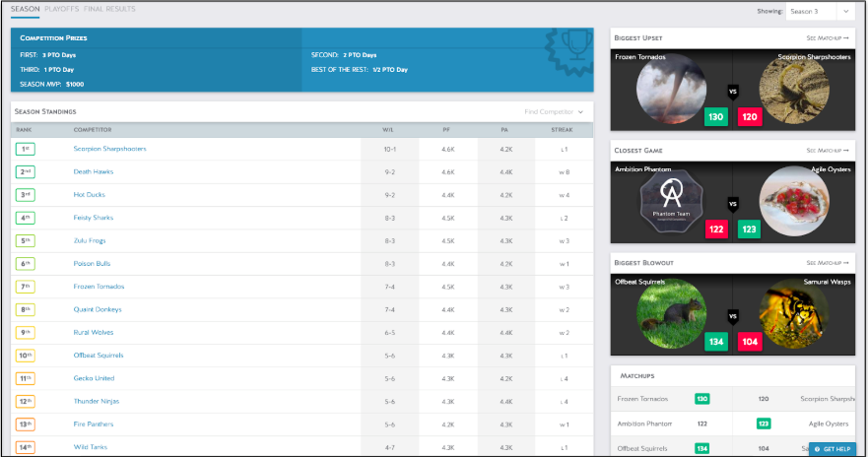Viewport: 868px width, 457px height.
Task: Click the Ambition Phantom team logo
Action: click(x=671, y=202)
